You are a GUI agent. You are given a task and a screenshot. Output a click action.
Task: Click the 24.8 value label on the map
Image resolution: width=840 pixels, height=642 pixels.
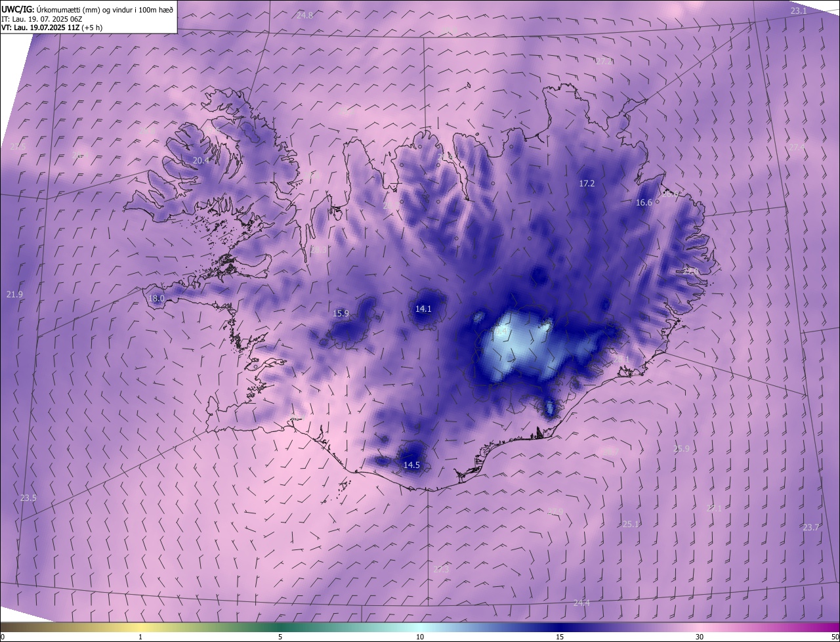(x=305, y=15)
